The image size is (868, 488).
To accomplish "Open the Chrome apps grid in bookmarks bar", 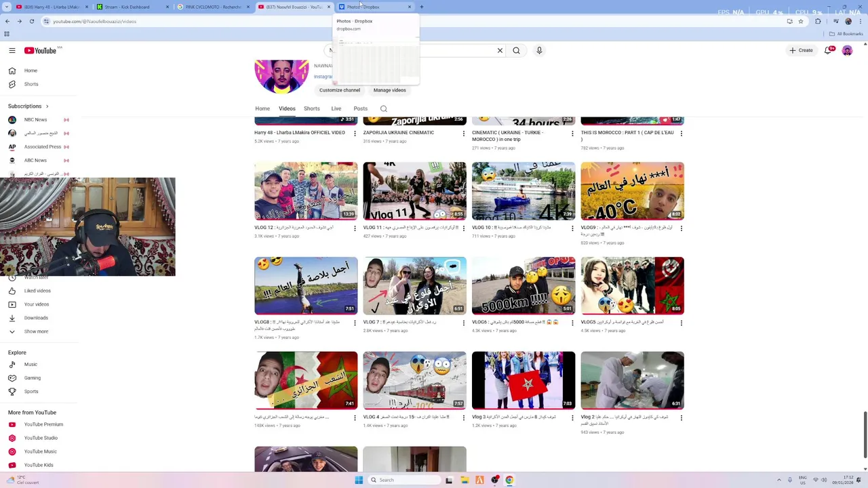I will point(7,34).
